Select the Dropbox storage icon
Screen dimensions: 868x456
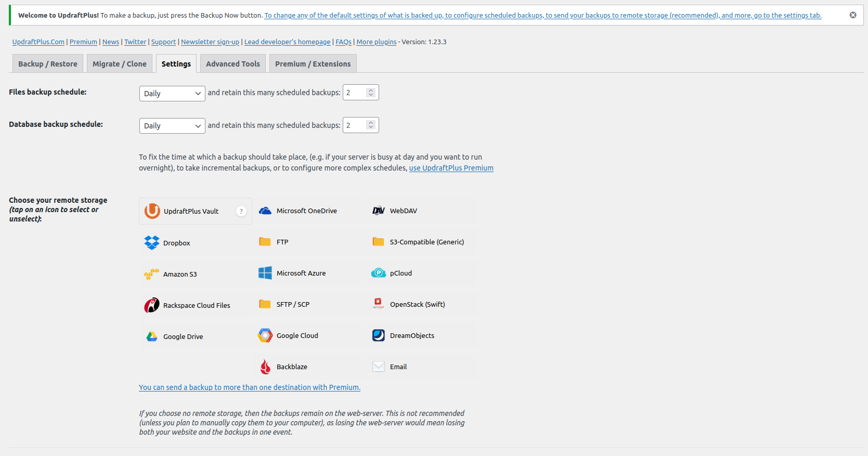pos(152,243)
